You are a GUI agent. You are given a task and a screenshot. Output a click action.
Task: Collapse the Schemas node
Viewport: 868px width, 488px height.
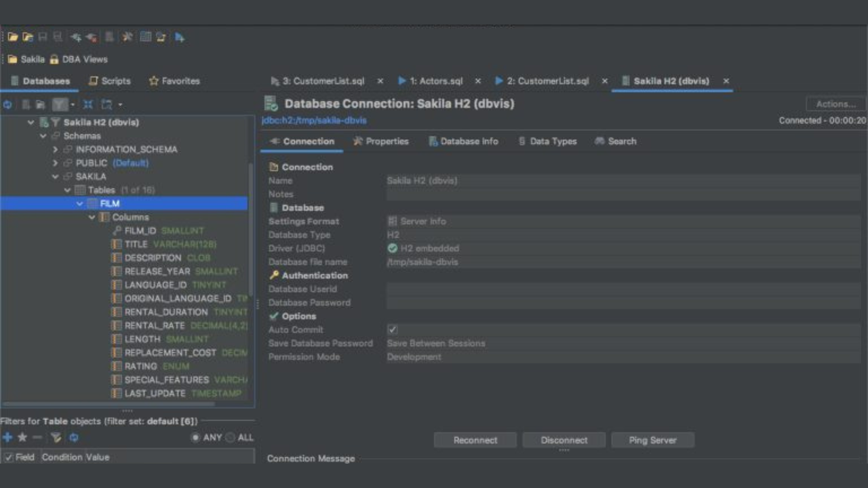point(43,136)
